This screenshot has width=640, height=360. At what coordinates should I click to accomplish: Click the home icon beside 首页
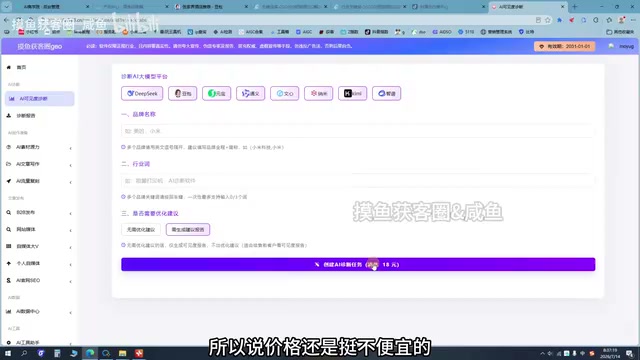click(x=9, y=67)
